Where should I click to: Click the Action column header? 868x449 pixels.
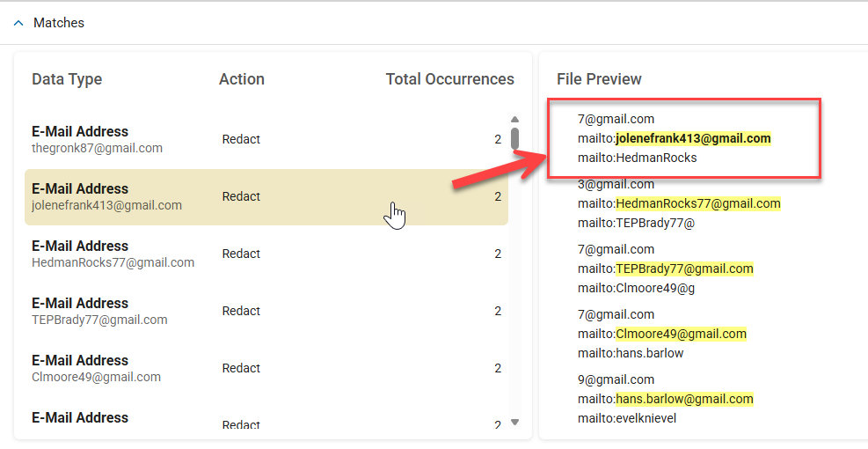click(242, 79)
